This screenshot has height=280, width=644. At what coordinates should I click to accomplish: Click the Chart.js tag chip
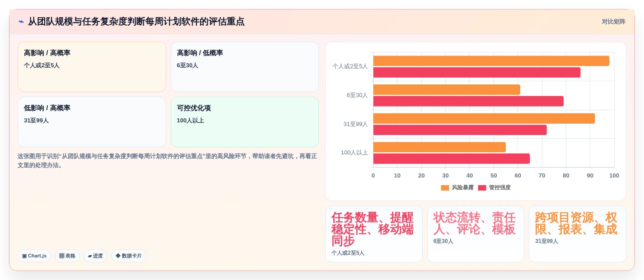point(34,256)
